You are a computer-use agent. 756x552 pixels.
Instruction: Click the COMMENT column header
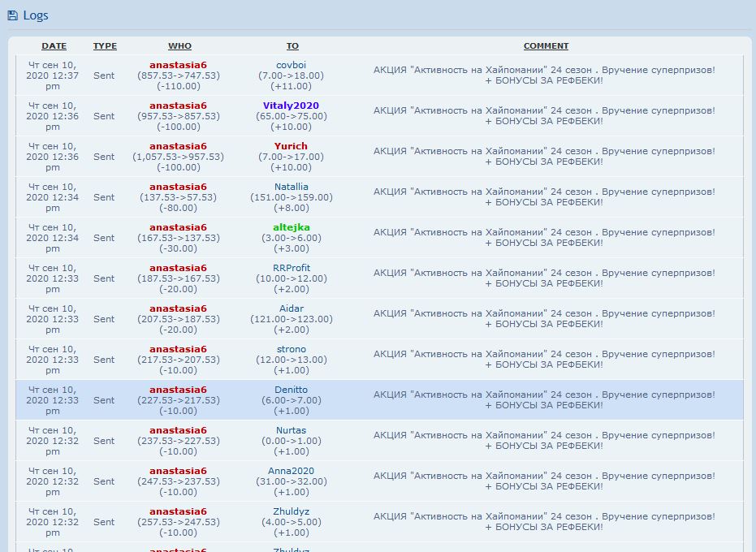click(546, 46)
